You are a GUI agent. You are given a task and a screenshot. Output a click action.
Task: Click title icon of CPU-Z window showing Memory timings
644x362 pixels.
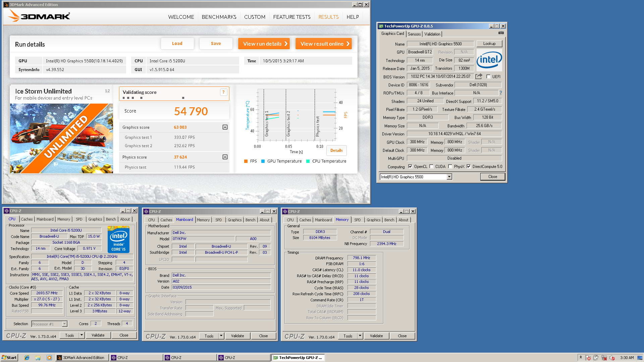pos(285,212)
